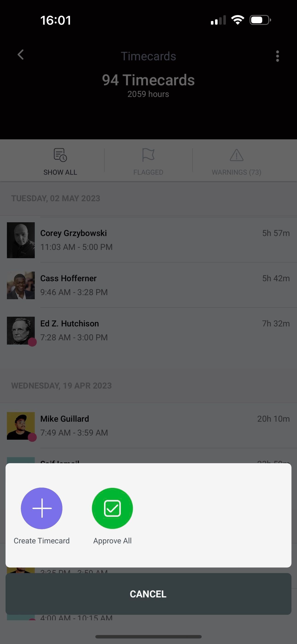Open Corey Grzybowski's timecard entry
This screenshot has height=644, width=297.
148,240
